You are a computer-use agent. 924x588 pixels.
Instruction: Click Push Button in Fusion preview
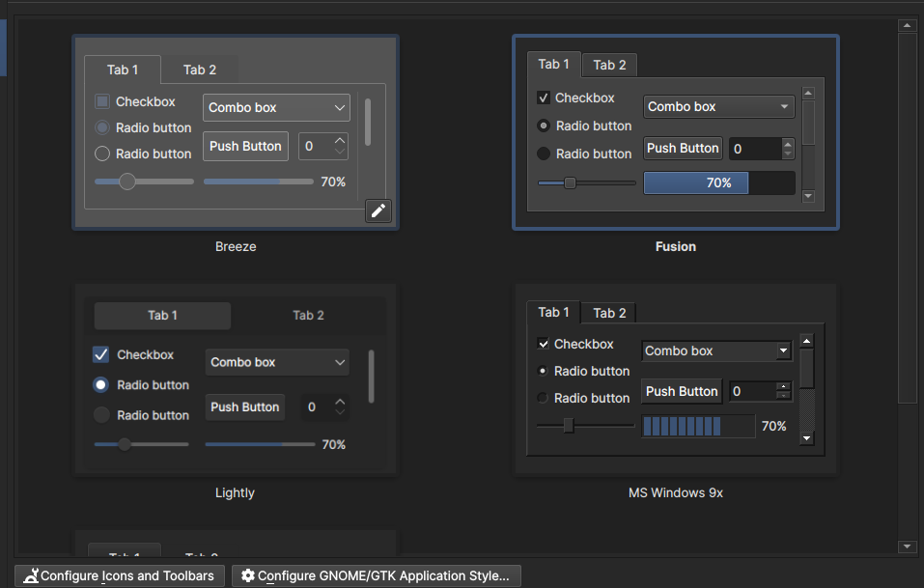pyautogui.click(x=683, y=149)
